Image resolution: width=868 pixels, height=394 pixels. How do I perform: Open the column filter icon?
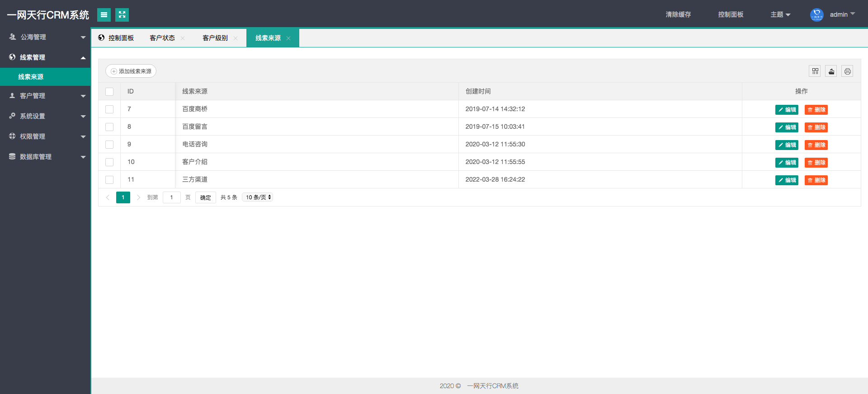tap(815, 71)
